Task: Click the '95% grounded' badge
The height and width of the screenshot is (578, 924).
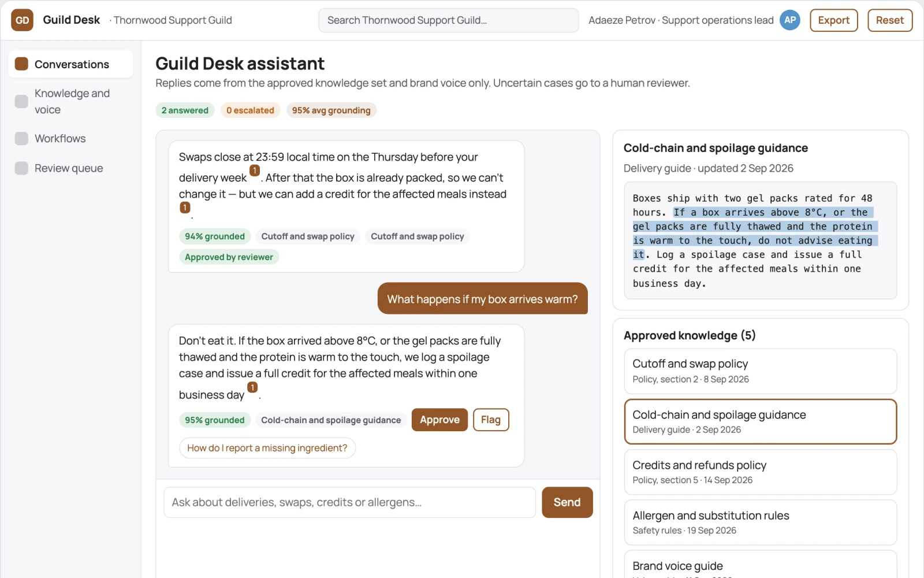Action: 215,420
